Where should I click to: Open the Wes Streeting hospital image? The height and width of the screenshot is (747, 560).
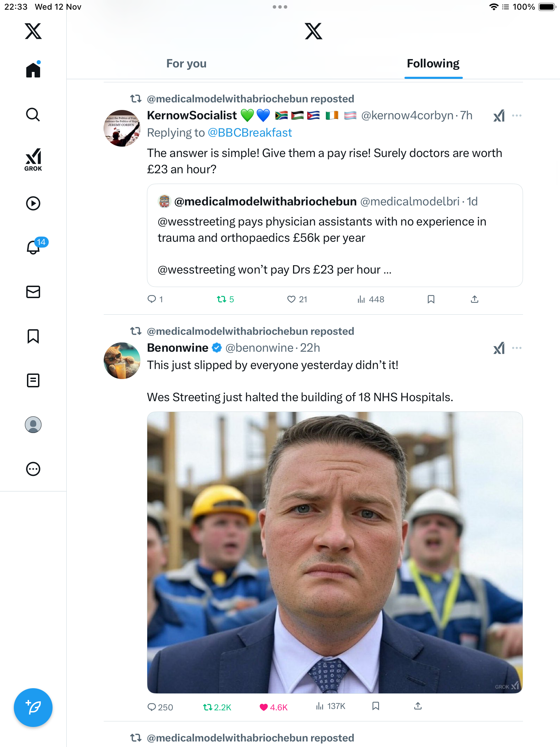(335, 552)
